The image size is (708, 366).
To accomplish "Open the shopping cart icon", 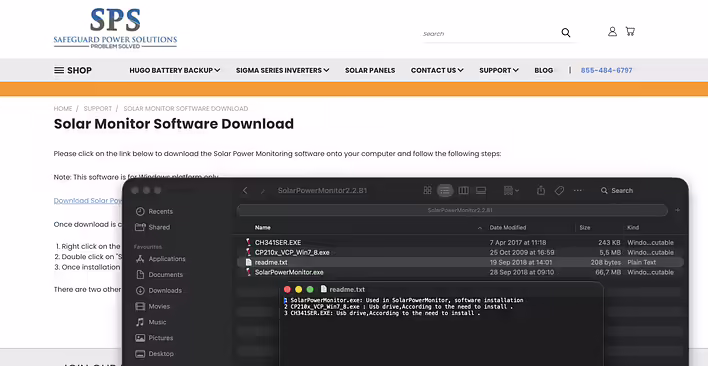I will tap(630, 31).
